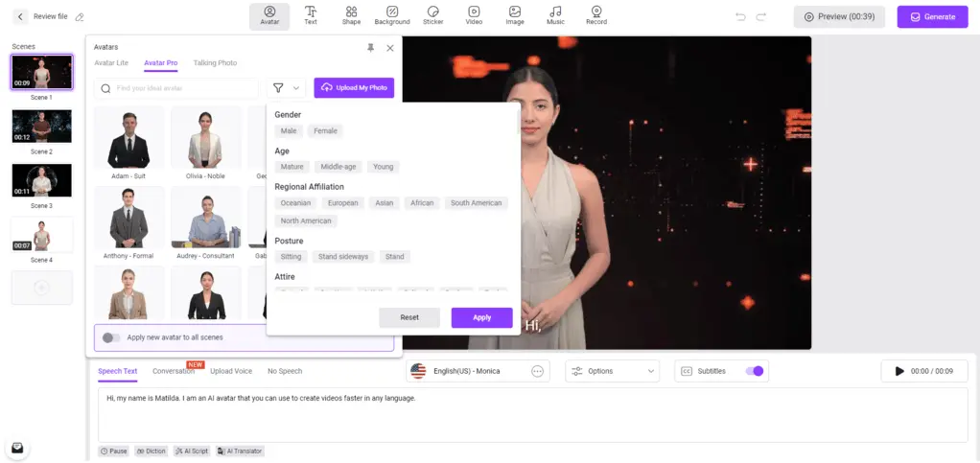This screenshot has height=463, width=980.
Task: Open the Background tool
Action: click(x=392, y=16)
